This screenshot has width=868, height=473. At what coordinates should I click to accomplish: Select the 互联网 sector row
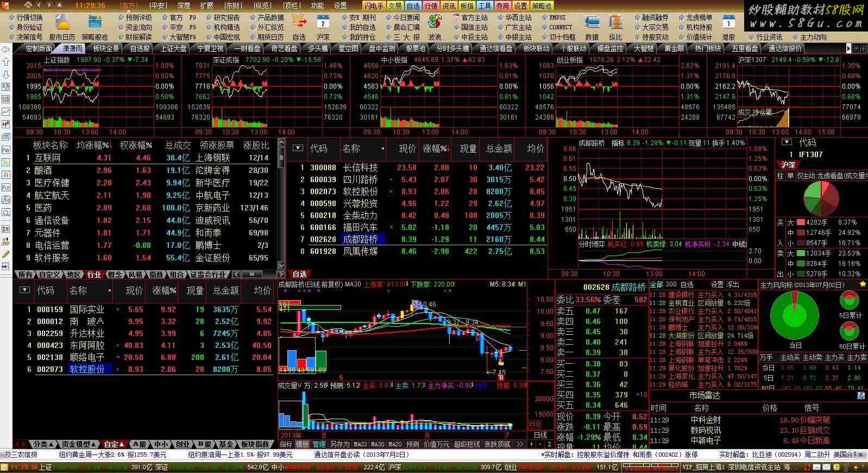pyautogui.click(x=147, y=158)
